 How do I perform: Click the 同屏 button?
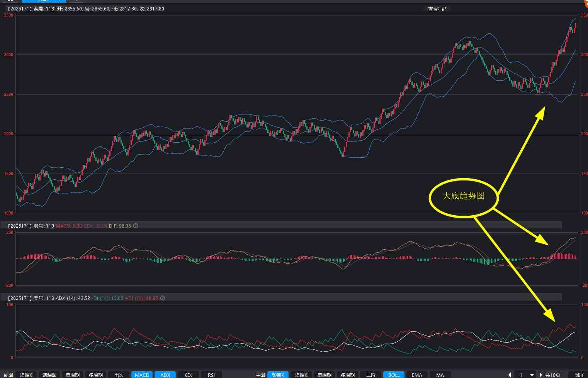point(579,375)
